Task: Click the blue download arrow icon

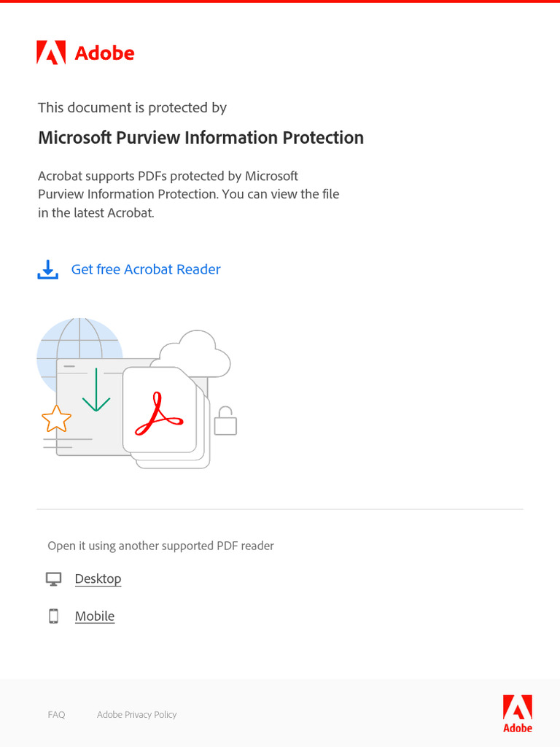Action: [x=47, y=269]
